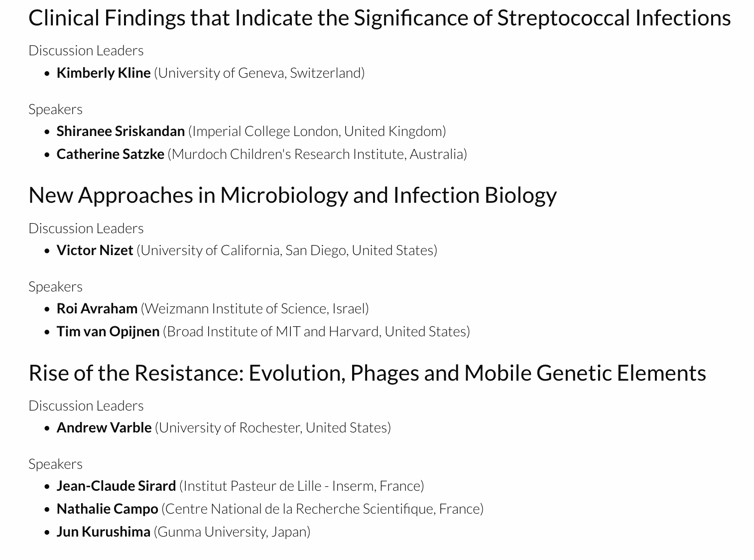Click speaker Jean-Claude Sirard

[x=116, y=486]
